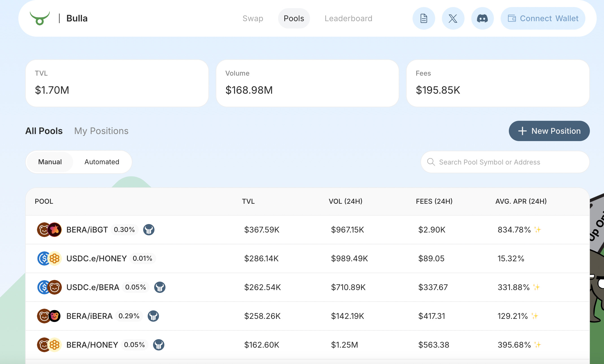Click the farming icon beside USDC.e/BERA
Screen dimensions: 604x364
[160, 287]
